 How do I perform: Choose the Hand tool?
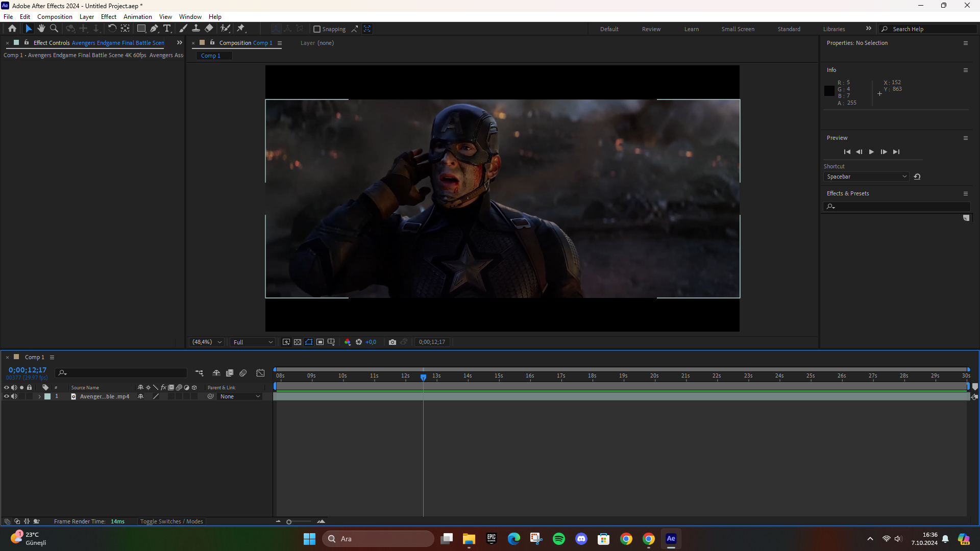click(x=41, y=29)
